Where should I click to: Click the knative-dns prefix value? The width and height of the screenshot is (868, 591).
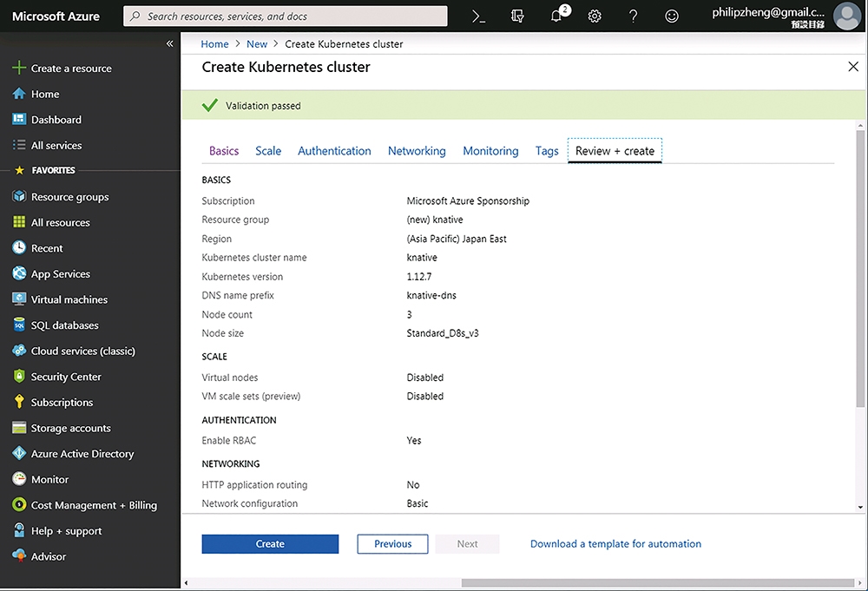[x=431, y=295]
